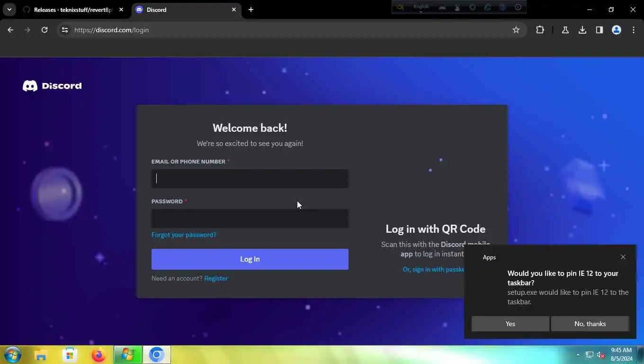Click the Log in with QR Code heading
Image resolution: width=644 pixels, height=364 pixels.
(x=436, y=229)
